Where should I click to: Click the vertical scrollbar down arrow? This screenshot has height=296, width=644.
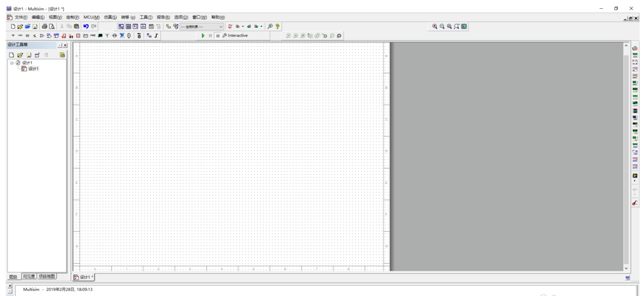pos(626,268)
